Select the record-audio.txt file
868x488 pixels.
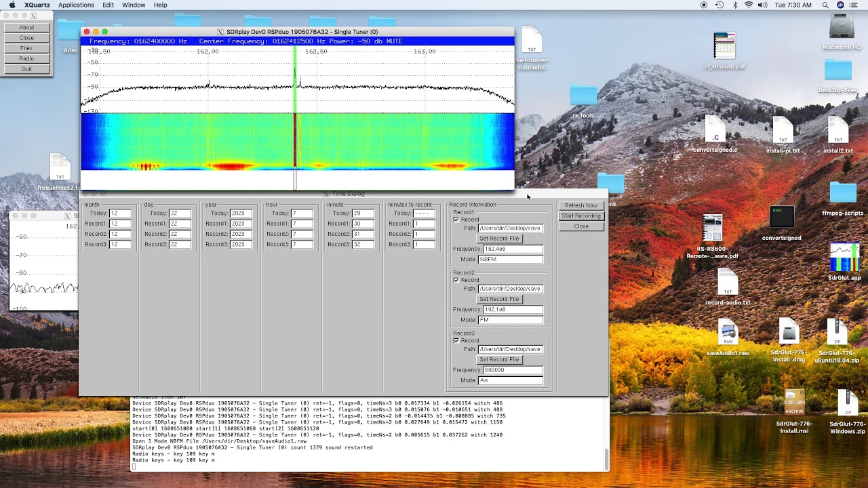click(728, 283)
